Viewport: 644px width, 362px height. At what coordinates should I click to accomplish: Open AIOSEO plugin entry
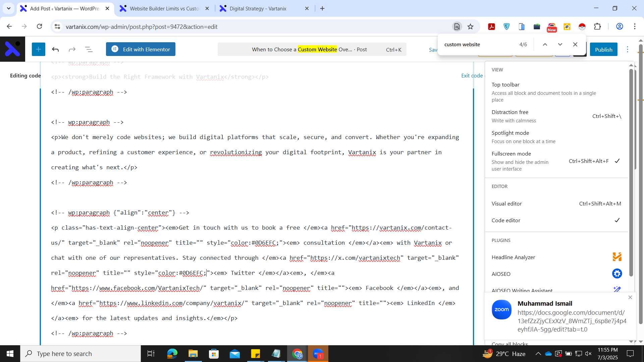pyautogui.click(x=556, y=274)
